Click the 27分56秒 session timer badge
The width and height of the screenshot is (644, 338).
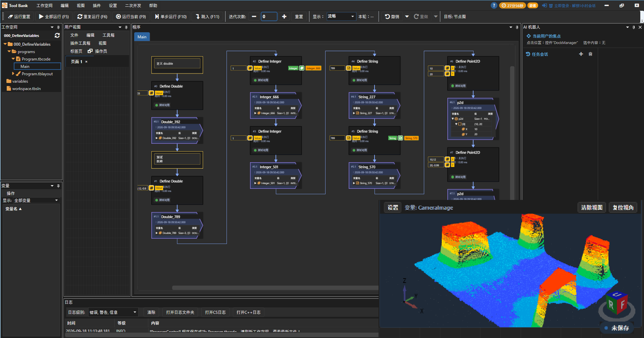click(x=512, y=5)
